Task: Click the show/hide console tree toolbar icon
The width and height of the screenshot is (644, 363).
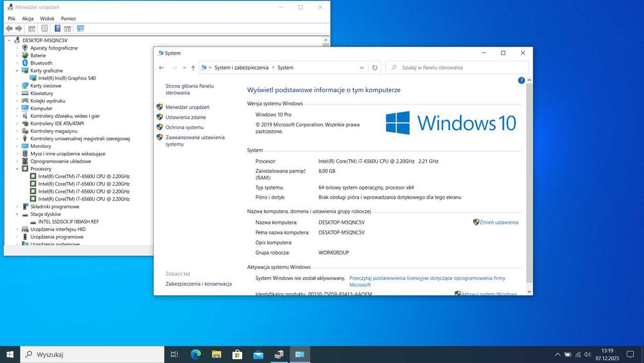Action: tap(32, 28)
